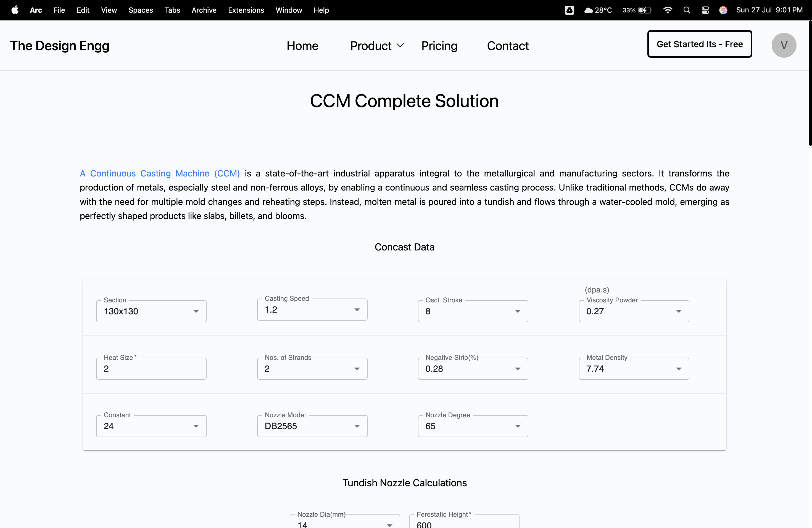812x528 pixels.
Task: Click the Apple menu icon
Action: (15, 10)
